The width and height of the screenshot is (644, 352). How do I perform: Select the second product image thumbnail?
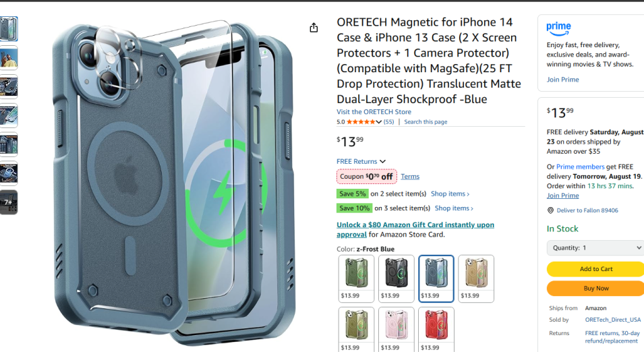[x=9, y=58]
